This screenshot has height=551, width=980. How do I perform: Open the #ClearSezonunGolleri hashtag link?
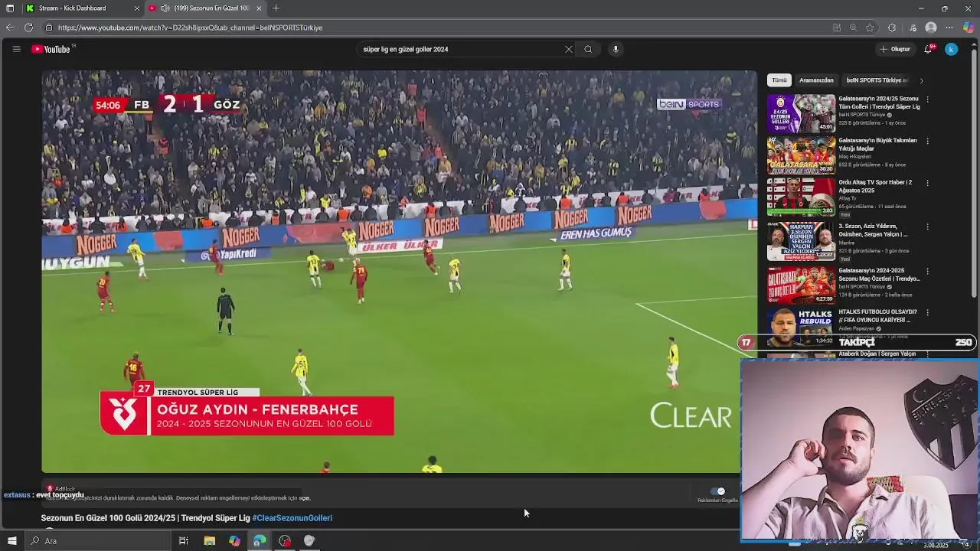[292, 518]
